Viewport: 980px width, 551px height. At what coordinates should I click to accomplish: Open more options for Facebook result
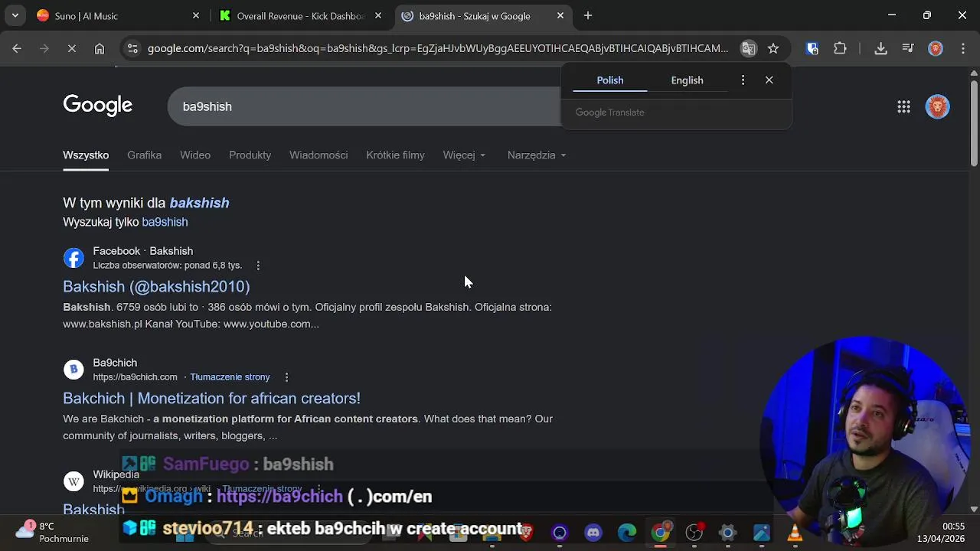point(258,266)
